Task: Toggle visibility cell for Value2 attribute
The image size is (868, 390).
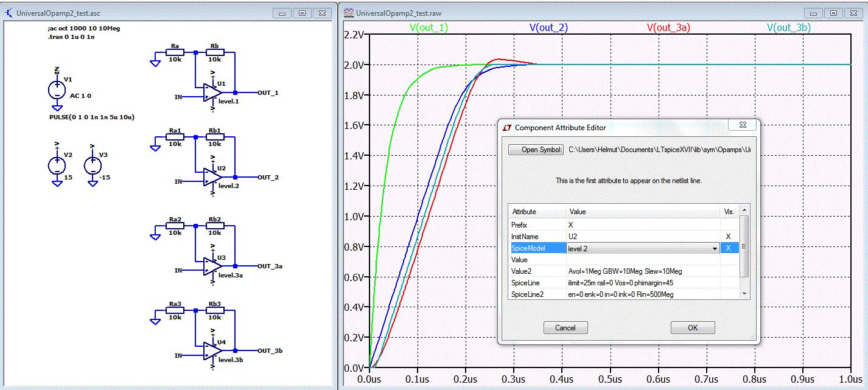Action: pos(728,271)
